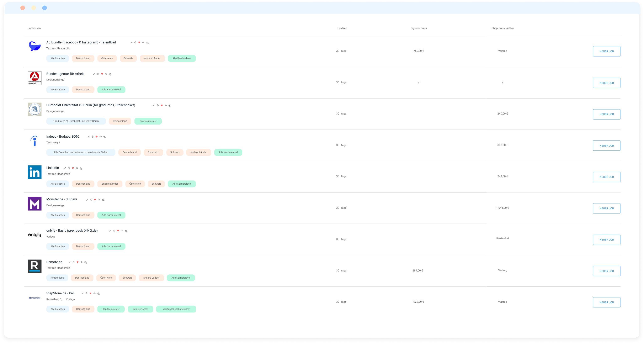Click NEUER JOB for Indeed - Budget: 800€
This screenshot has width=644, height=343.
pos(607,146)
